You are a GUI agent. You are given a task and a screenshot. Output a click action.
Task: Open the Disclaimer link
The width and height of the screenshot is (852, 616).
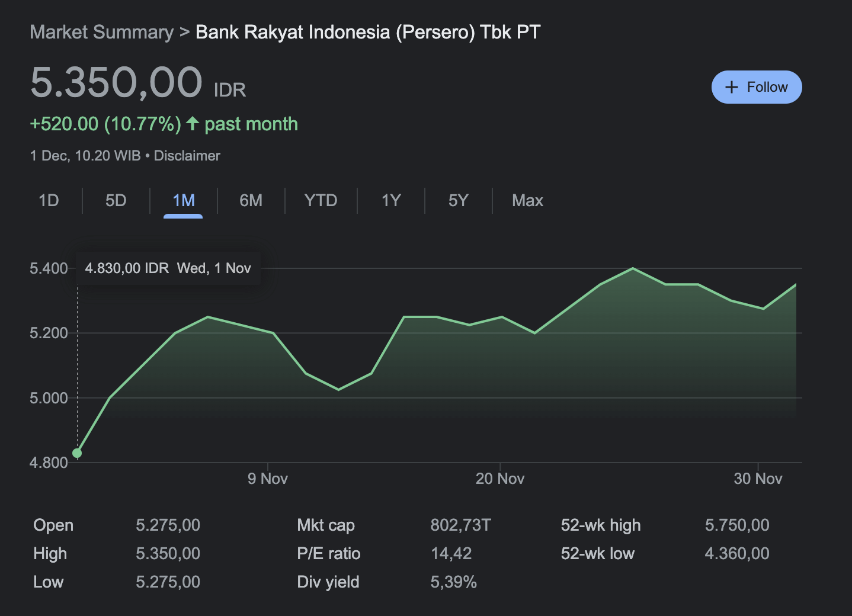click(187, 156)
